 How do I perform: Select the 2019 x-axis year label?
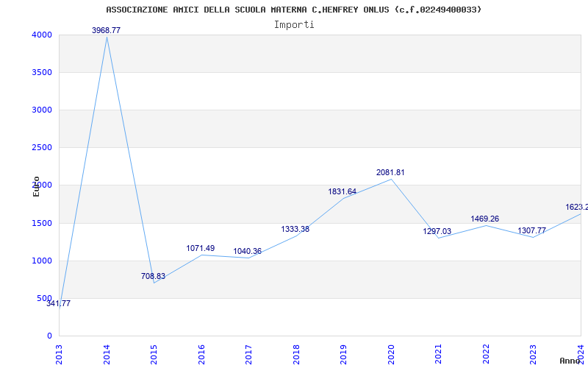343,355
